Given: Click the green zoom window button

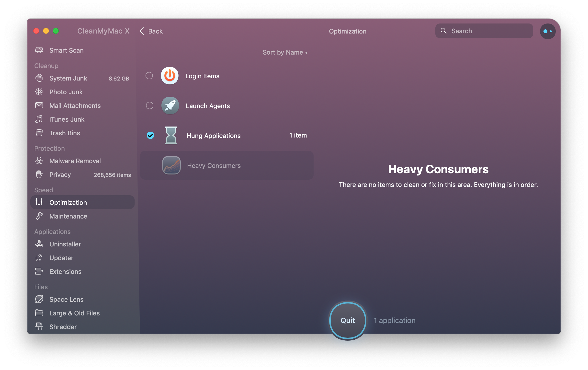Looking at the screenshot, I should coord(56,31).
